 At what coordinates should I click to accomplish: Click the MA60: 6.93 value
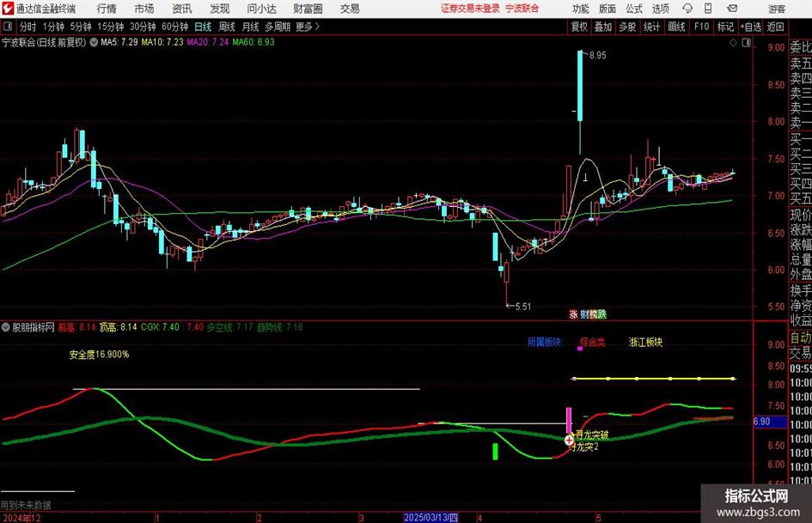253,42
